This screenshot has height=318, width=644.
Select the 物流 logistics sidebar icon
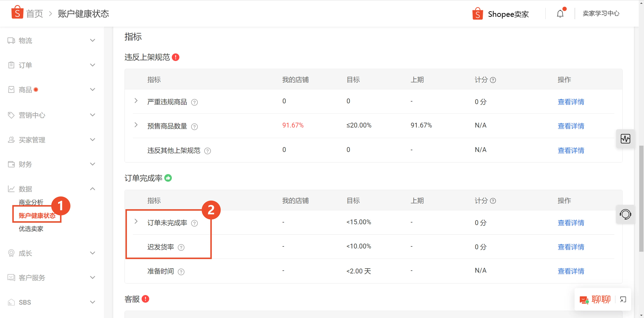[11, 40]
